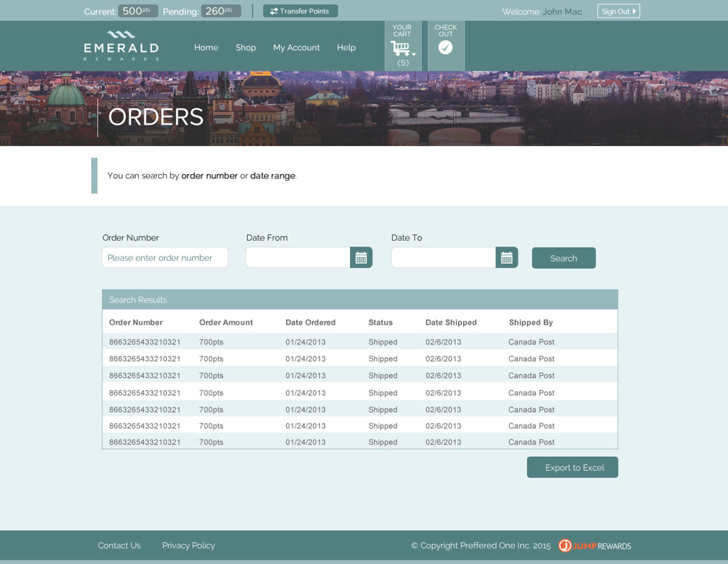Click the Sign Out button
728x564 pixels.
[x=618, y=11]
